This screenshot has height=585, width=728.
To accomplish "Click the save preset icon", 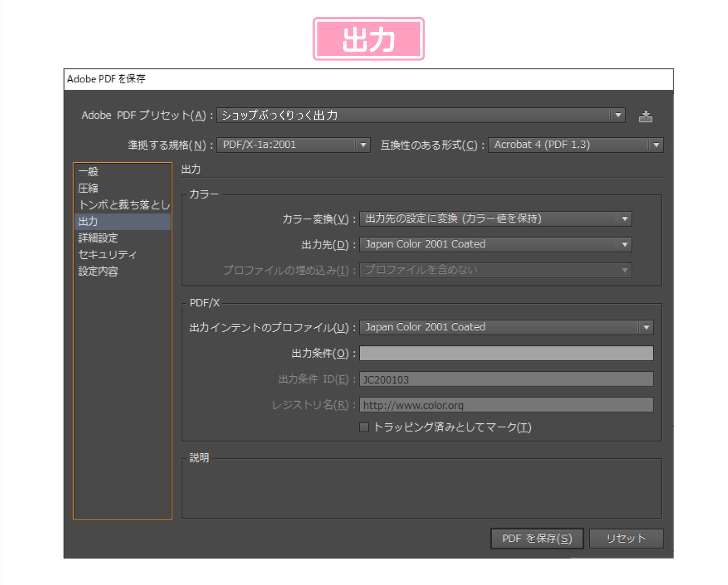I will coord(645,116).
